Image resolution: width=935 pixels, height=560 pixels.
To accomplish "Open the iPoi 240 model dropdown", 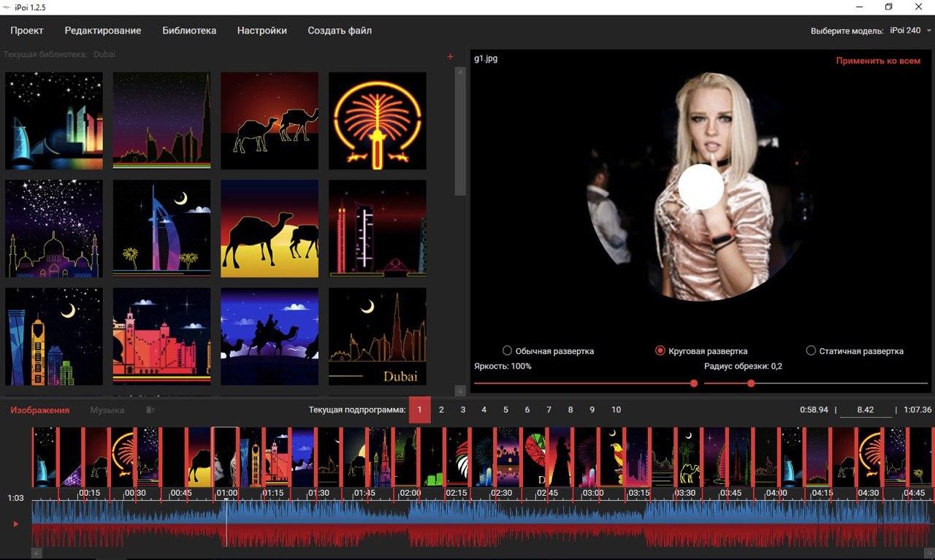I will click(910, 31).
